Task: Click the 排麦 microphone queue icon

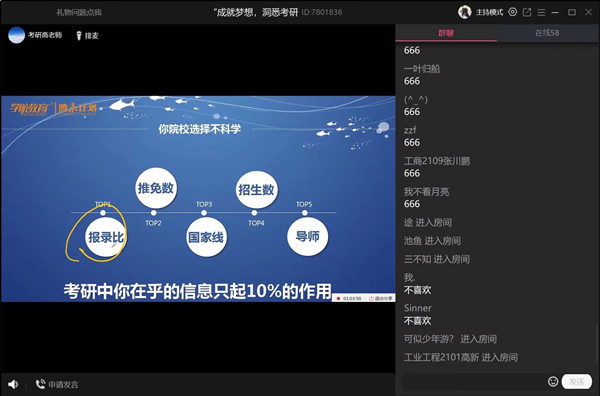Action: pyautogui.click(x=79, y=36)
